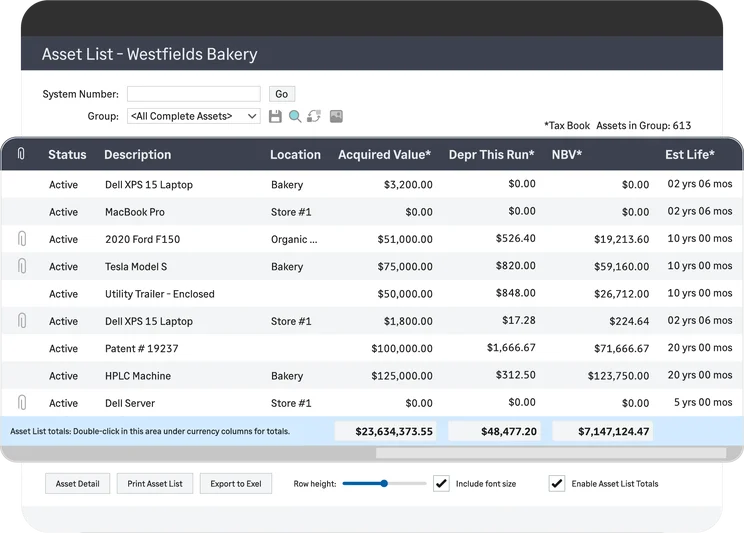Click the Depr This Run total $48,477.20
The image size is (744, 533).
(x=494, y=431)
